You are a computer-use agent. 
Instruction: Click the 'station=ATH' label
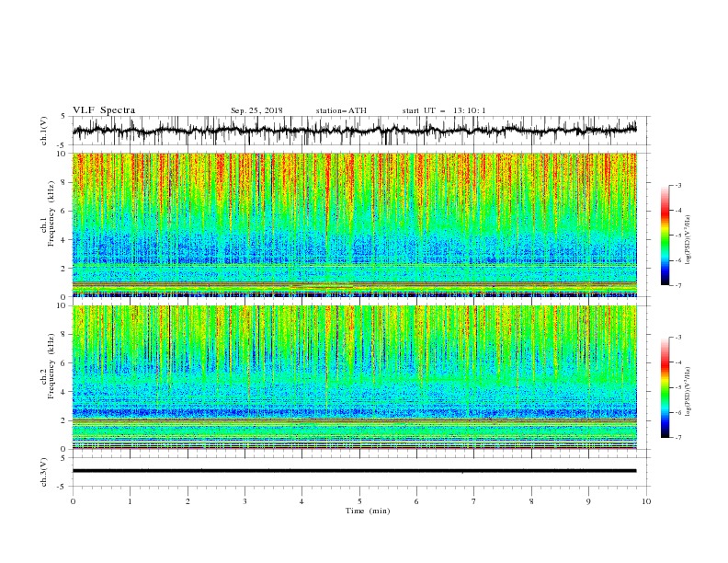341,110
